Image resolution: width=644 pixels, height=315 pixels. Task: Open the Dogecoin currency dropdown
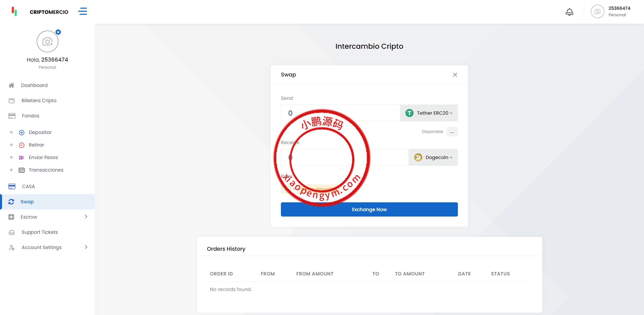point(433,157)
